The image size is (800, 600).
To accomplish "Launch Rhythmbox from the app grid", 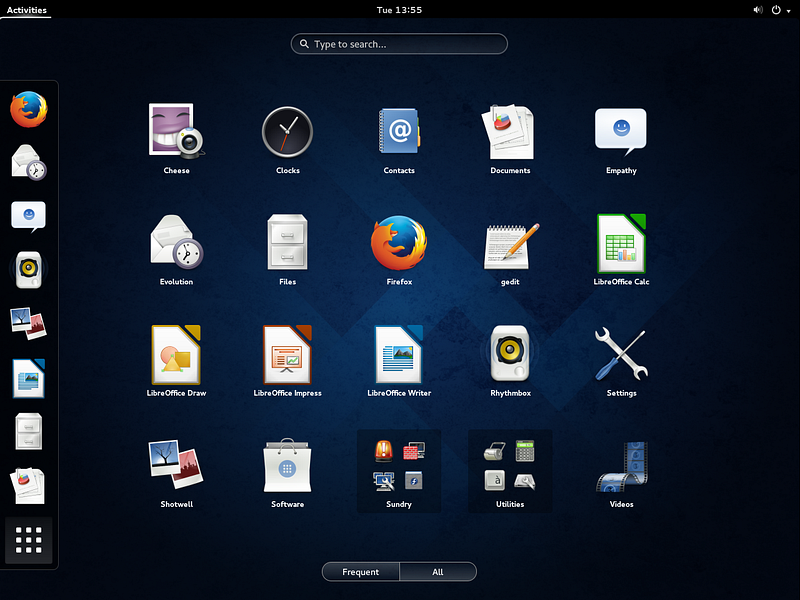I will [510, 361].
